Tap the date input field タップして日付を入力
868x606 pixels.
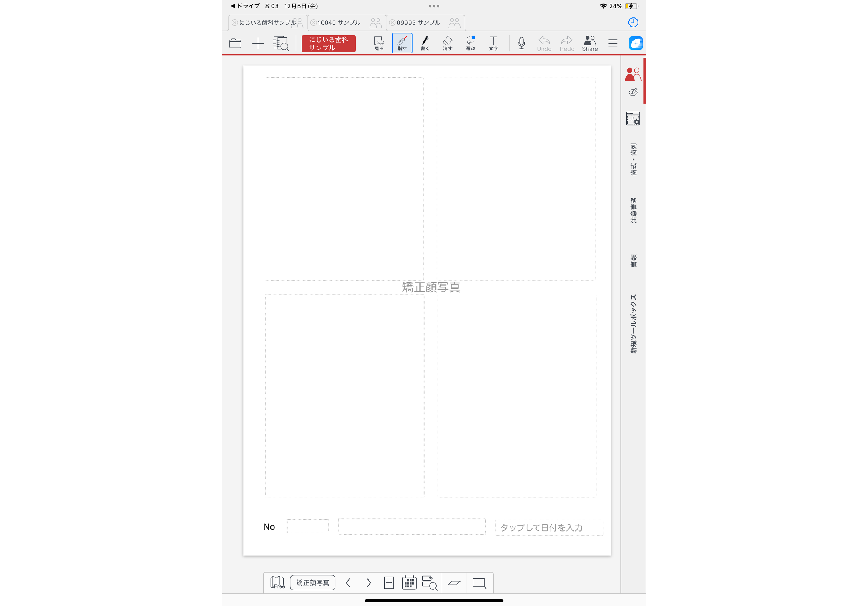coord(549,528)
